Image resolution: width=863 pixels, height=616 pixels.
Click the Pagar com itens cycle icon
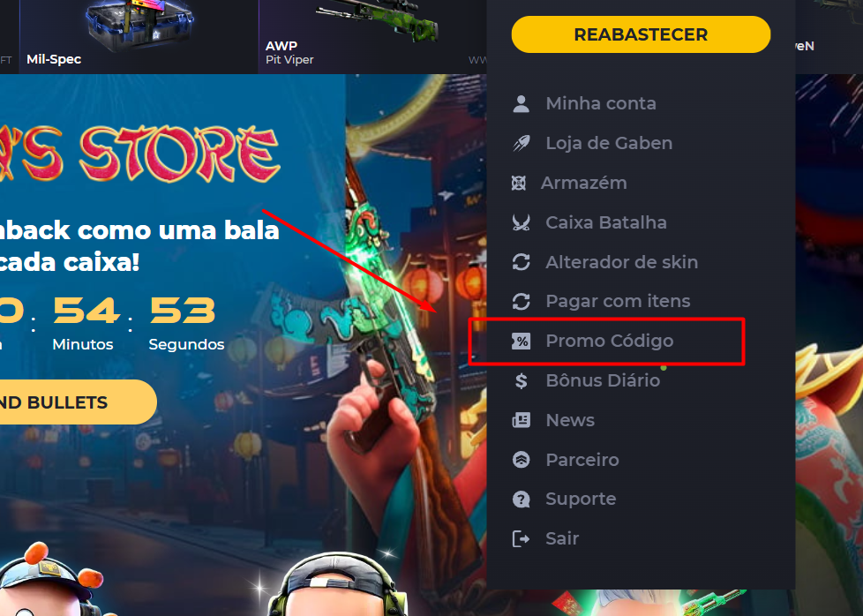(521, 301)
